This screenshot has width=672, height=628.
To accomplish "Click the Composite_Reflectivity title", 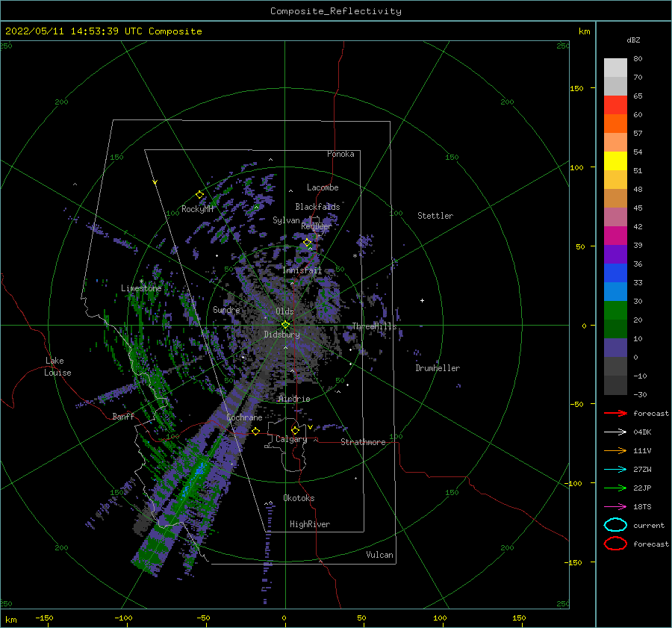I will pyautogui.click(x=336, y=11).
